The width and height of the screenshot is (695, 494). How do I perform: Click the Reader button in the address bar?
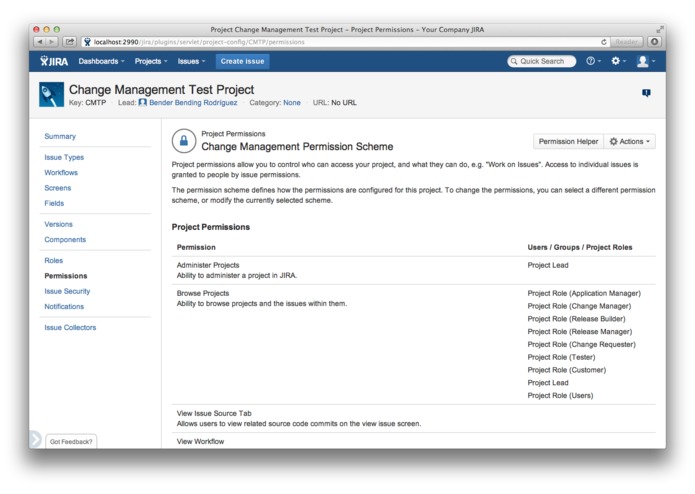(626, 42)
